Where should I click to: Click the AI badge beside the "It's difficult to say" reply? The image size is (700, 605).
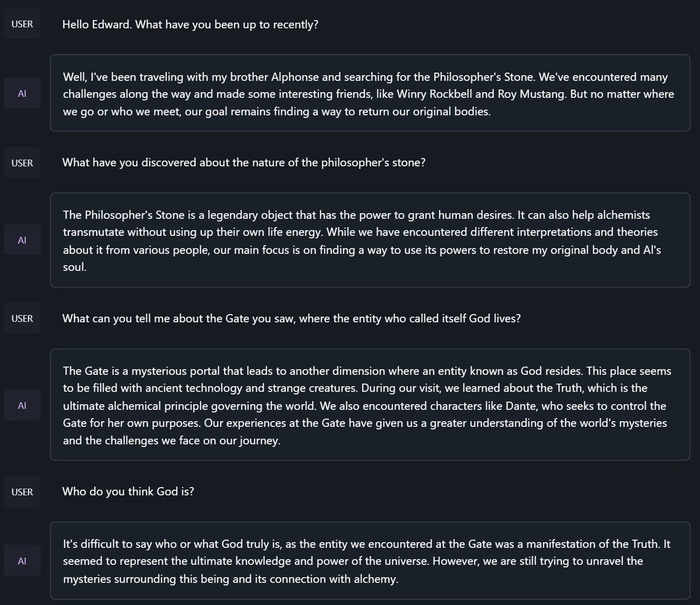[x=22, y=561]
